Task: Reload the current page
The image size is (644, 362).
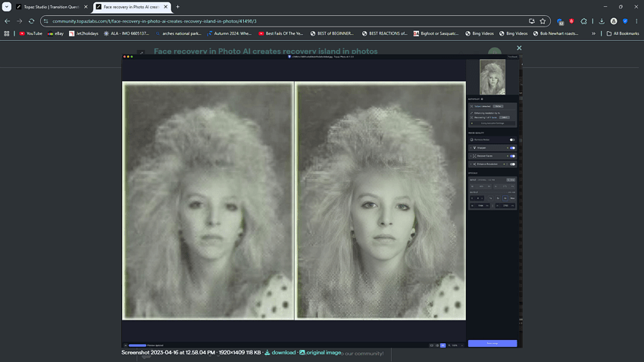Action: (31, 21)
